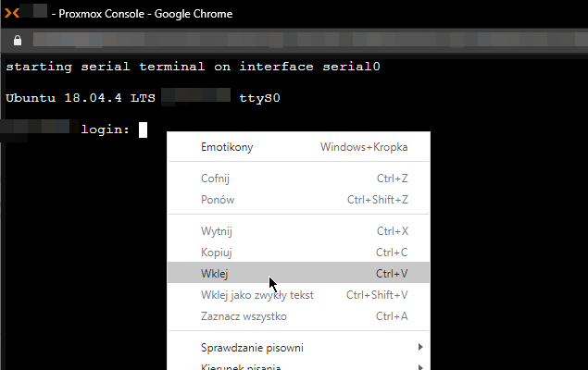Open the Emotikony emoji picker entry
The width and height of the screenshot is (588, 370).
227,147
